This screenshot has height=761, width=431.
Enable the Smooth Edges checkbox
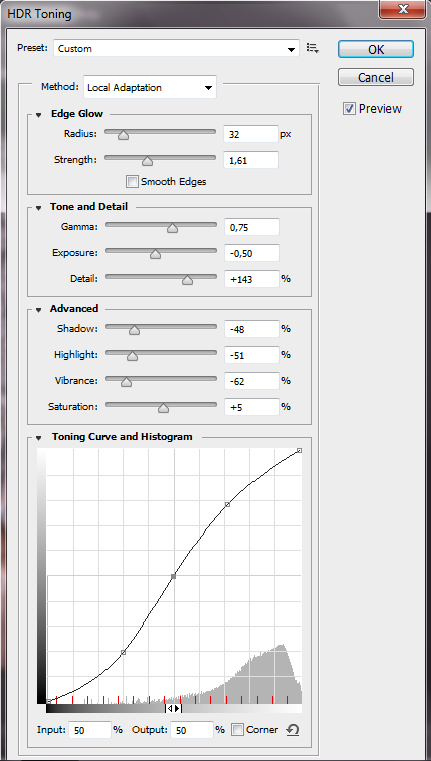[x=132, y=182]
